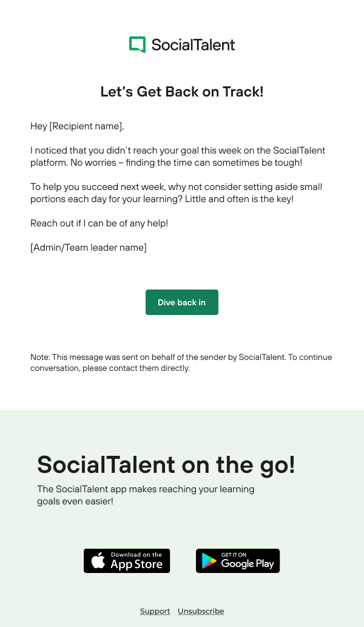The width and height of the screenshot is (364, 627).
Task: Open the Support link in the footer
Action: [x=155, y=611]
